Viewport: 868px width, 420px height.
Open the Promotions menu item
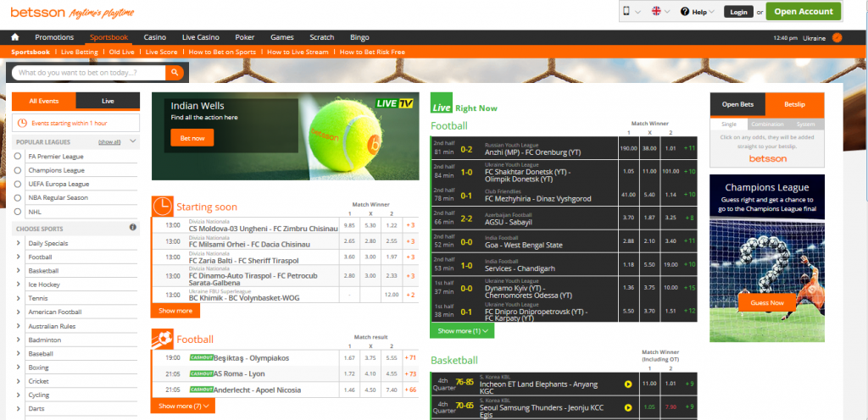(x=54, y=37)
